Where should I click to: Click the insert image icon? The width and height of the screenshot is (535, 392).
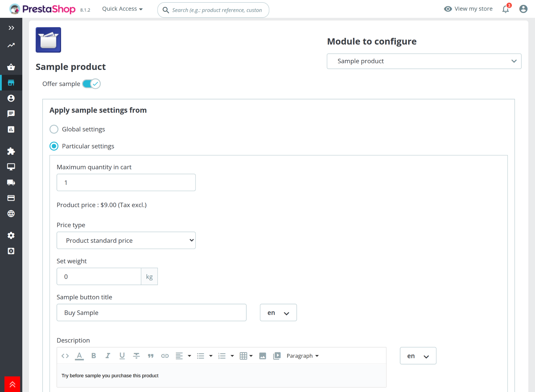(x=262, y=356)
